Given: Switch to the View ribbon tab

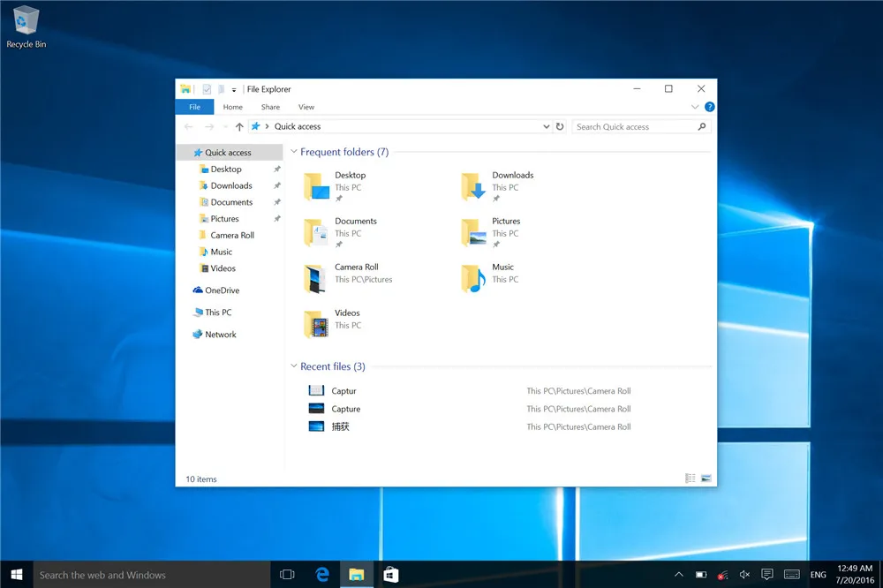Looking at the screenshot, I should tap(306, 107).
